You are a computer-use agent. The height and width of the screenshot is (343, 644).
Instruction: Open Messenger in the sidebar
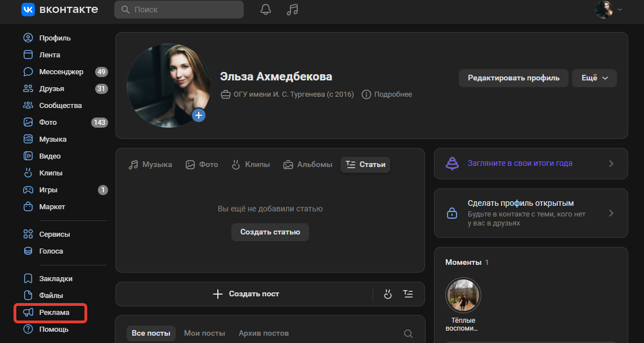(61, 72)
